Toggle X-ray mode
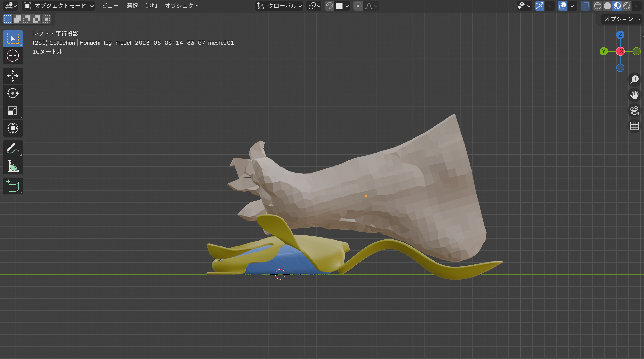This screenshot has width=644, height=359. pyautogui.click(x=585, y=6)
